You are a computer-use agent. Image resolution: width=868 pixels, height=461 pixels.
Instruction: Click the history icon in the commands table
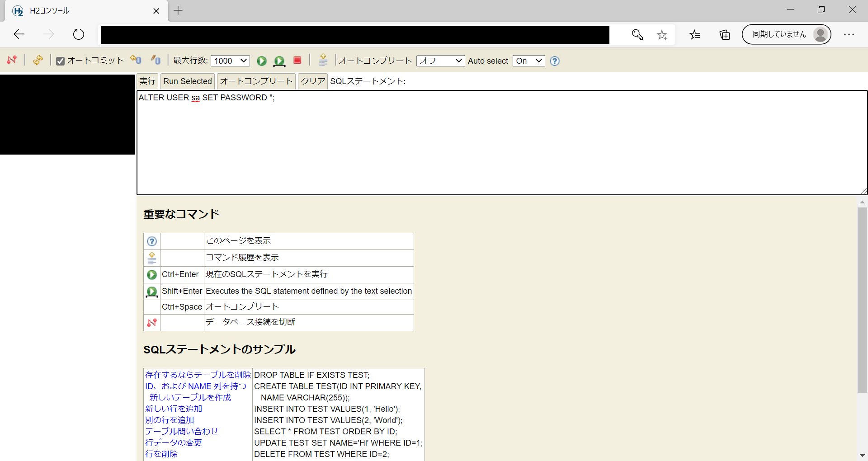(x=152, y=258)
